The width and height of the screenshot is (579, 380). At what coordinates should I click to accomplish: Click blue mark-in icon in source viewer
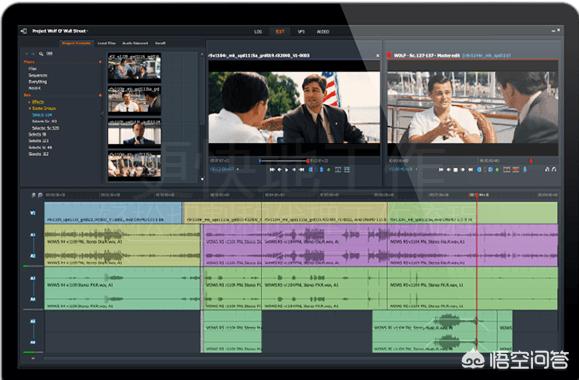[311, 170]
